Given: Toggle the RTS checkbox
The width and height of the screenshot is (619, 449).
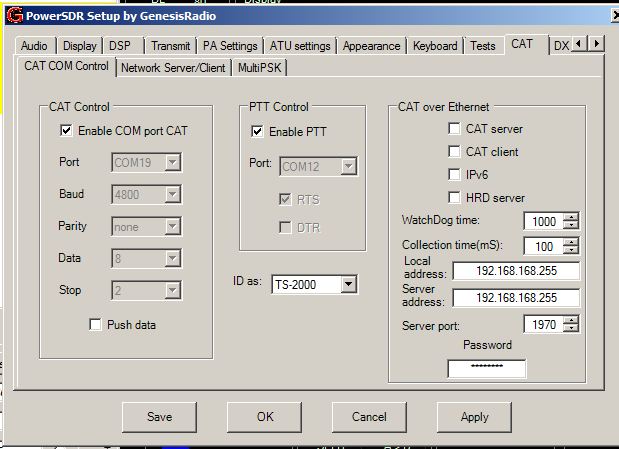Looking at the screenshot, I should 285,199.
